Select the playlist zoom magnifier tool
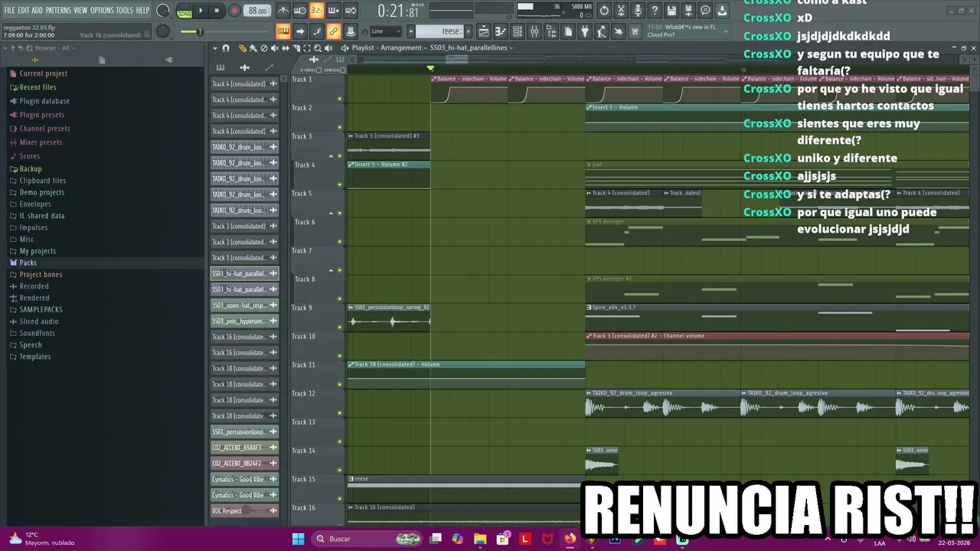Image resolution: width=980 pixels, height=551 pixels. (x=318, y=47)
